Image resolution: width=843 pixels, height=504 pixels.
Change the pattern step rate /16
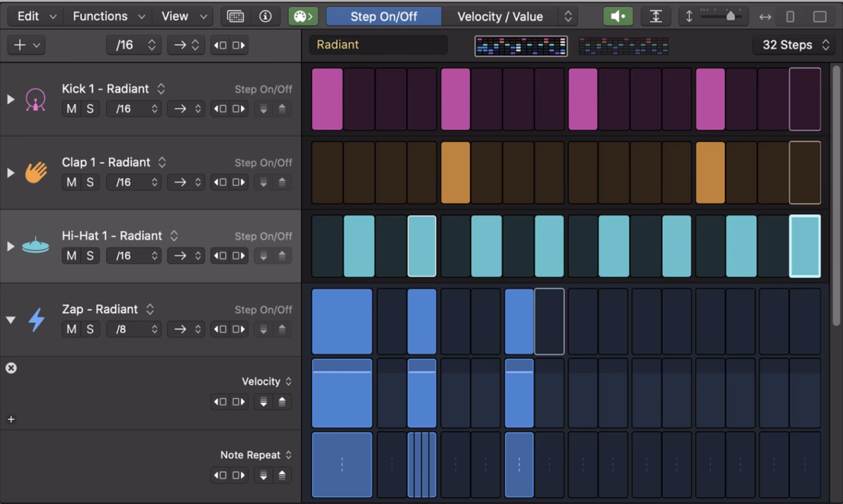[x=133, y=45]
